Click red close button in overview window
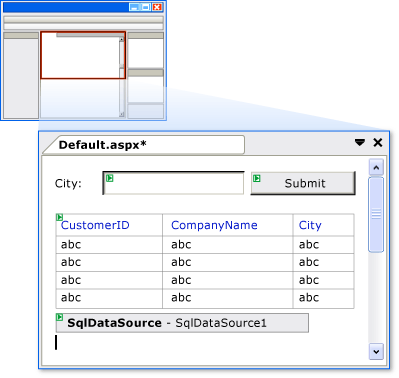399x378 pixels. point(157,7)
